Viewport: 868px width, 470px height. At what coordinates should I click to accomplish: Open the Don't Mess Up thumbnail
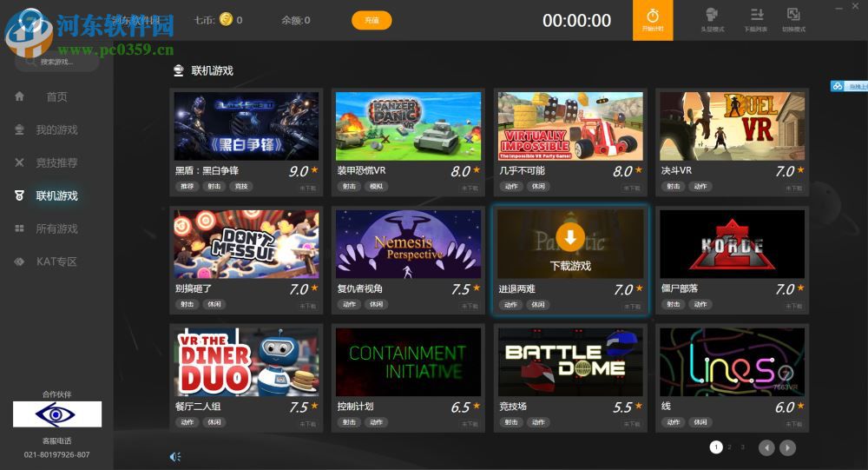point(247,244)
